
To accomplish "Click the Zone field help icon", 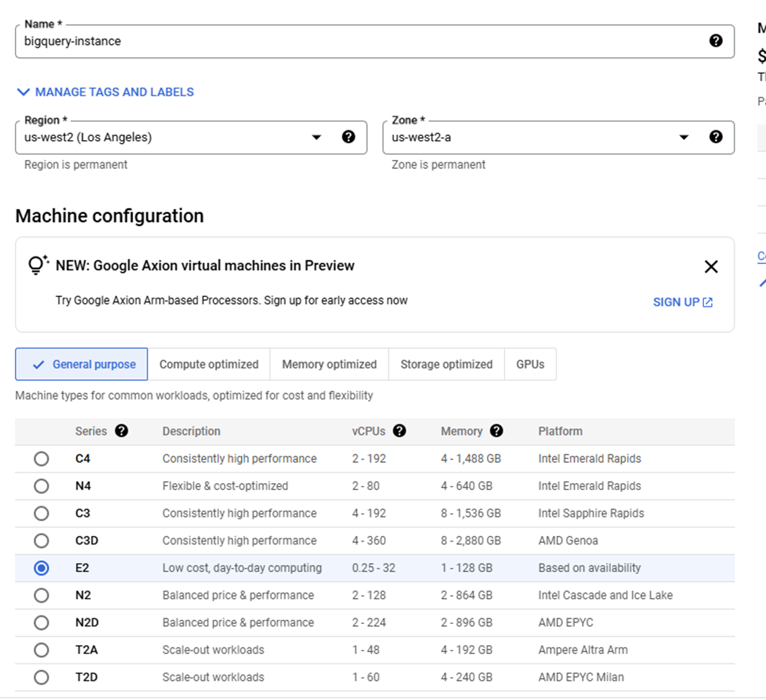I will 716,137.
